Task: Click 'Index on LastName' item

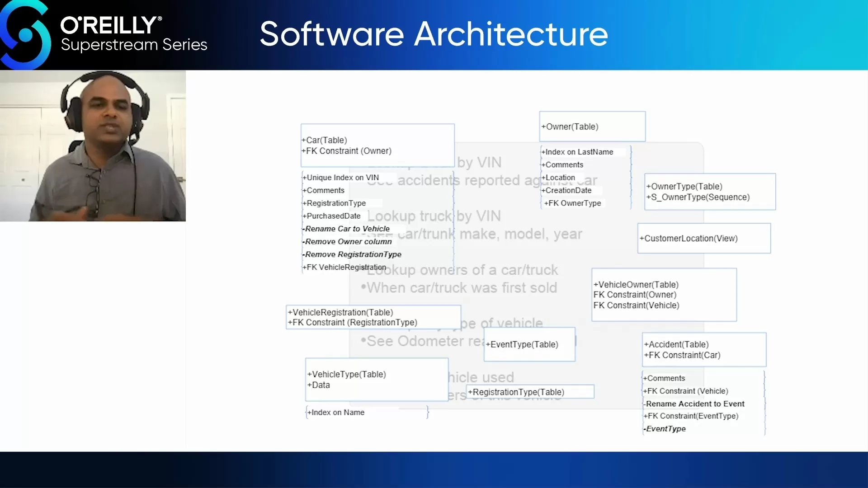Action: pyautogui.click(x=579, y=152)
